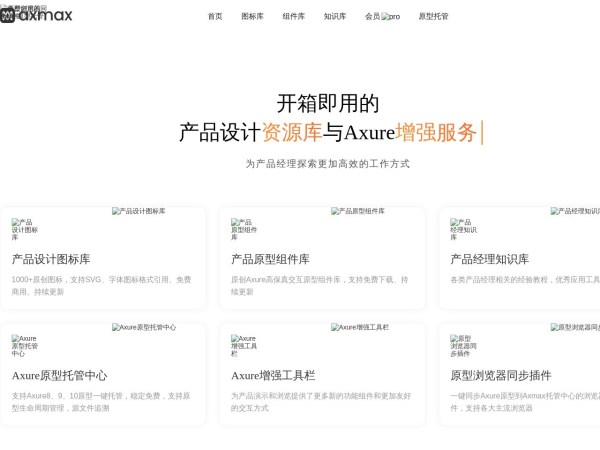Click the Axure增强工具栏 card title
Image resolution: width=600 pixels, height=450 pixels.
pos(273,376)
